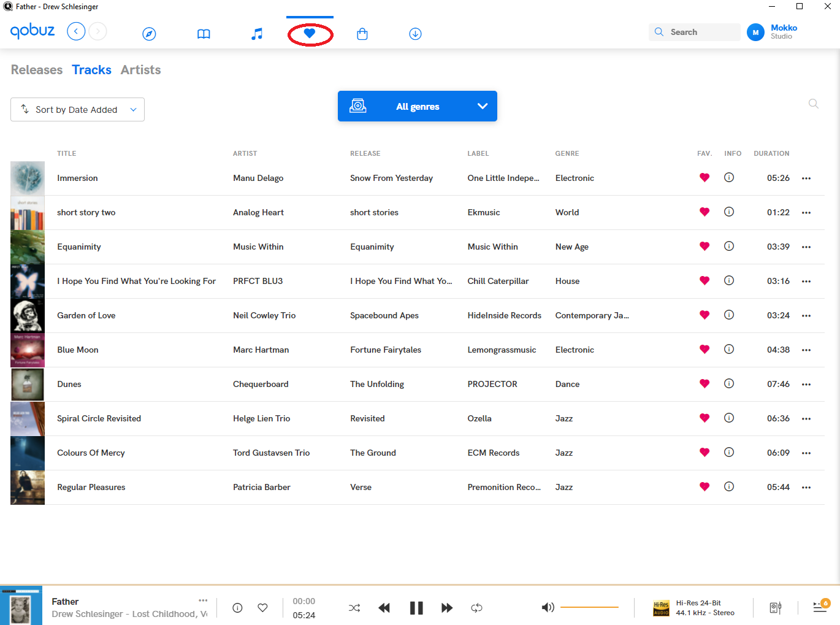Toggle shuffle playback mode
The height and width of the screenshot is (625, 840).
click(x=354, y=608)
